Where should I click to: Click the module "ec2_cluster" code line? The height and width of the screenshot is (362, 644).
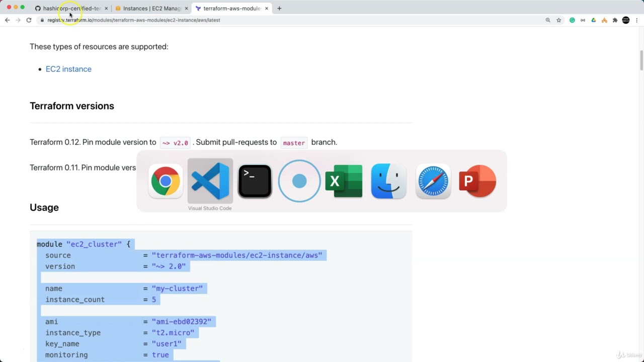84,244
